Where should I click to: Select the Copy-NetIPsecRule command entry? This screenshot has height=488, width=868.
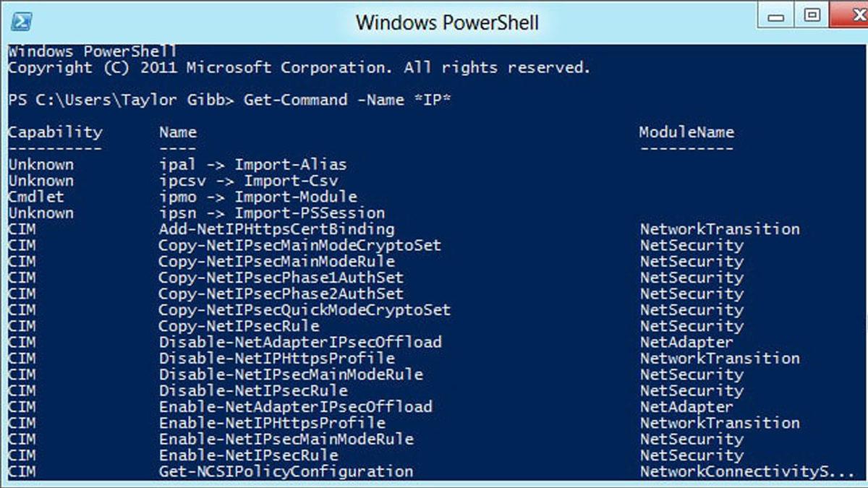click(239, 325)
